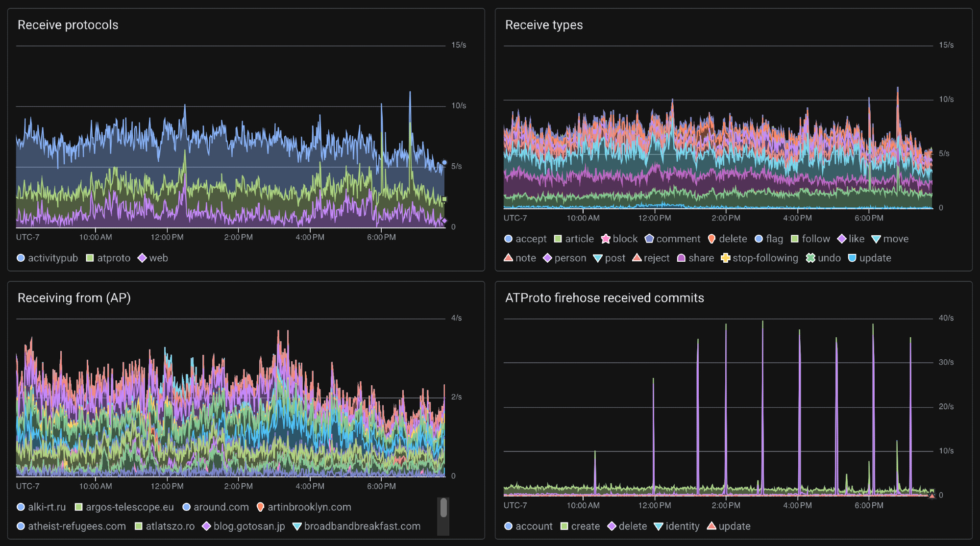
Task: Click the undo cross icon
Action: point(810,258)
